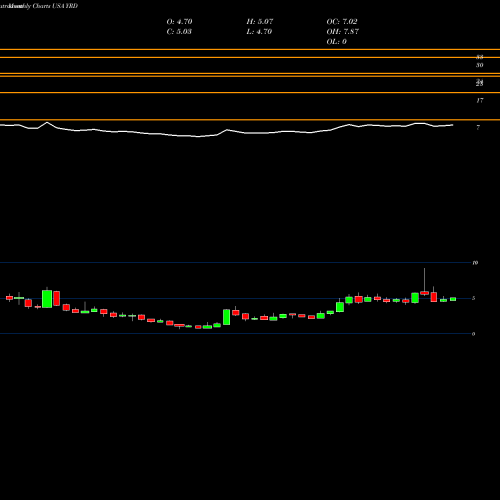Click the OH: 7.87 readout
Viewport: 500px width, 500px height.
(343, 32)
